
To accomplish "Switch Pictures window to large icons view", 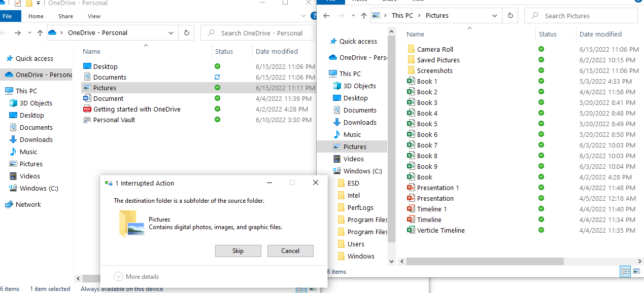I will pos(636,272).
